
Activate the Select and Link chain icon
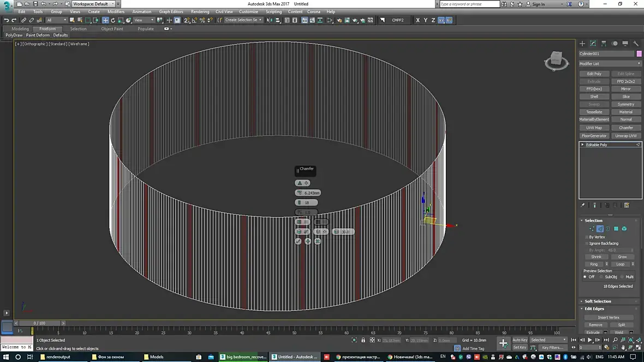23,20
